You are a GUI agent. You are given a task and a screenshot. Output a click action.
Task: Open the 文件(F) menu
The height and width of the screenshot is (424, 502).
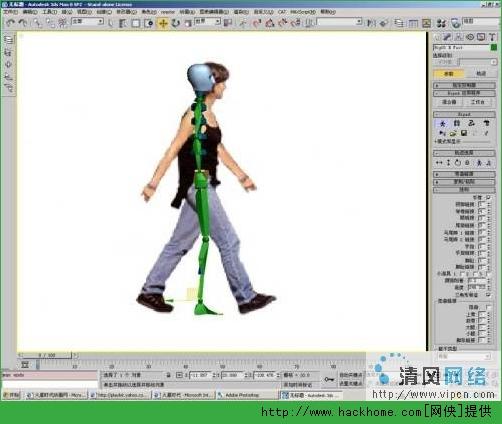click(x=10, y=12)
